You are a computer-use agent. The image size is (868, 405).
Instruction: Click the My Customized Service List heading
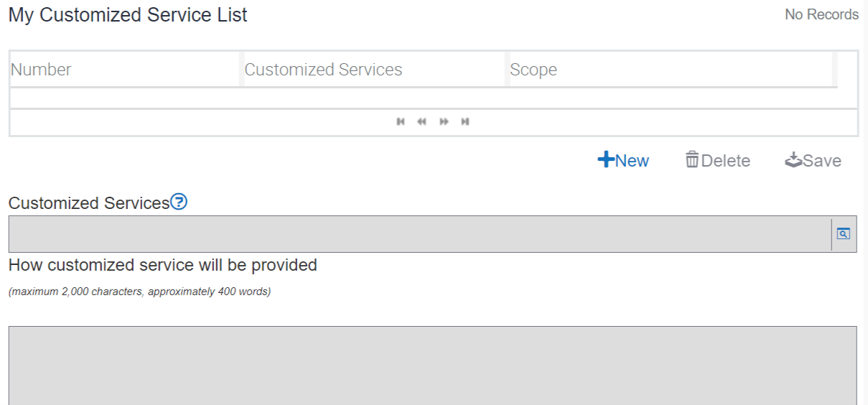pyautogui.click(x=128, y=15)
